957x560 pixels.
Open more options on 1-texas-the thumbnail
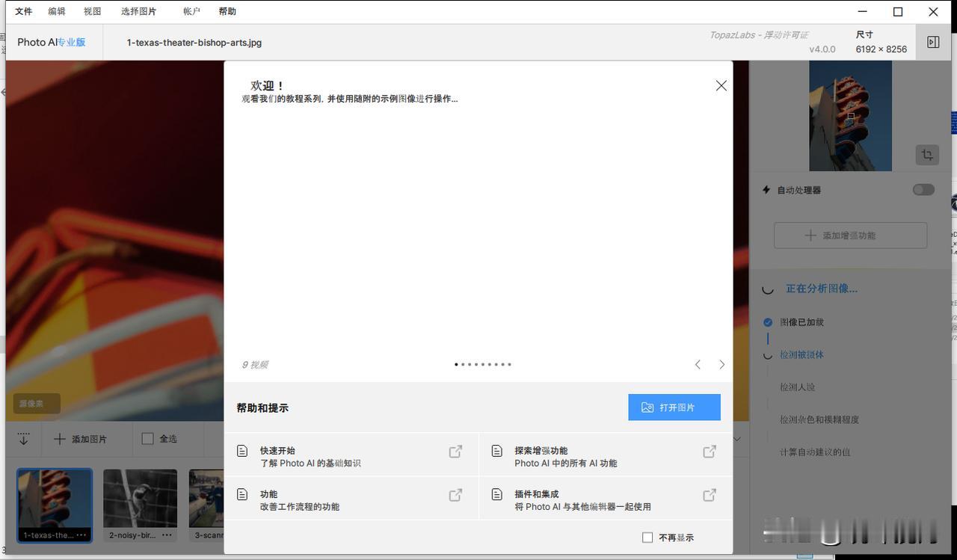point(81,535)
